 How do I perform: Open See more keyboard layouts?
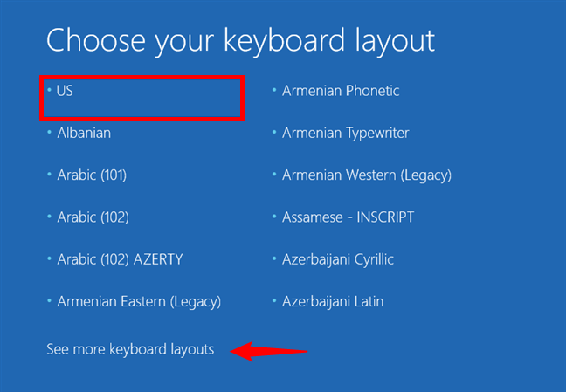130,349
